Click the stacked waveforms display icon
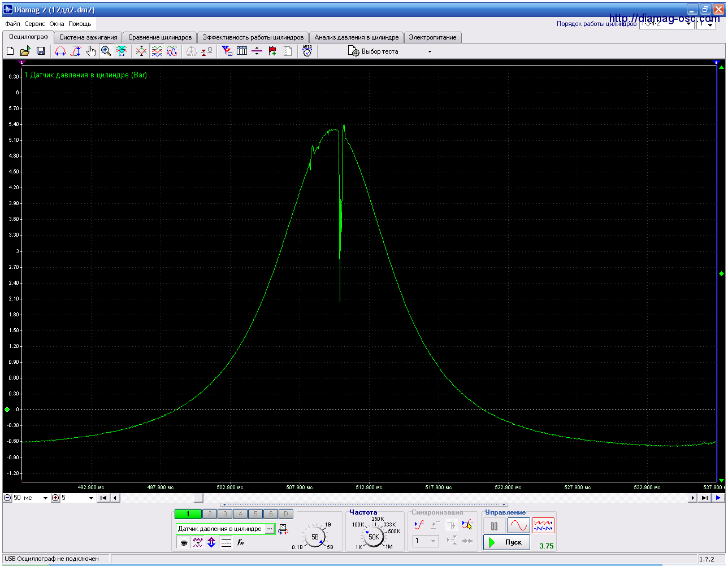Image resolution: width=728 pixels, height=566 pixels. [157, 51]
